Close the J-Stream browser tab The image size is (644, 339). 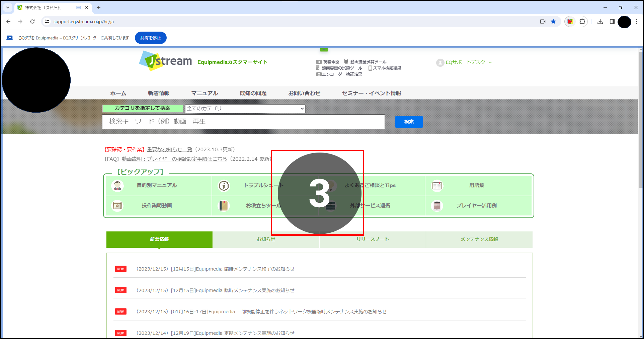[x=87, y=8]
